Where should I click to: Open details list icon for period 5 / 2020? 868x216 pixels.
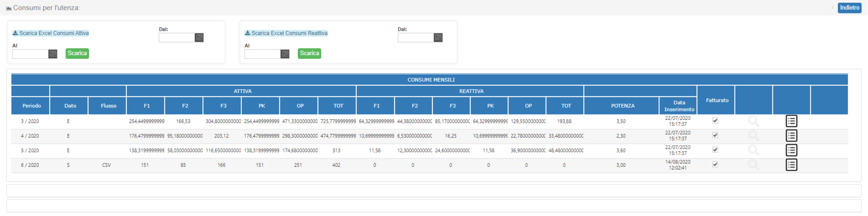791,150
